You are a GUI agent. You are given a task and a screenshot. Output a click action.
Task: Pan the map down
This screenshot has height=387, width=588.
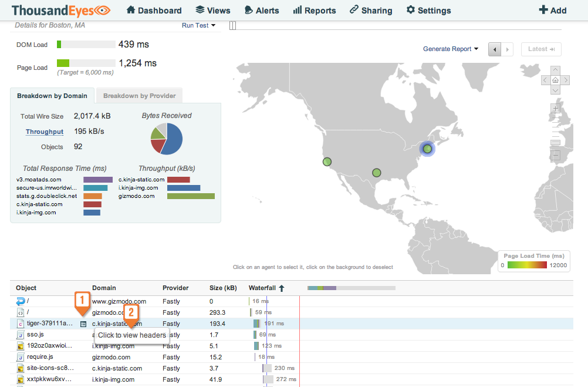pos(555,90)
